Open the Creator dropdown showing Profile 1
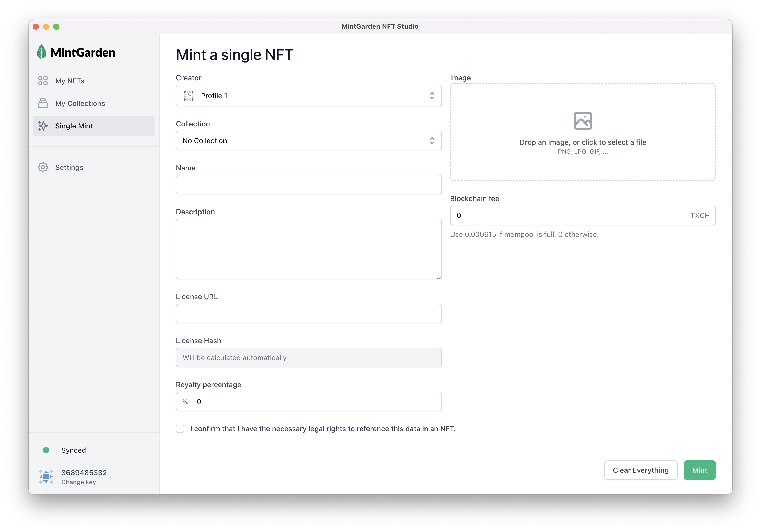This screenshot has width=761, height=532. (x=309, y=95)
